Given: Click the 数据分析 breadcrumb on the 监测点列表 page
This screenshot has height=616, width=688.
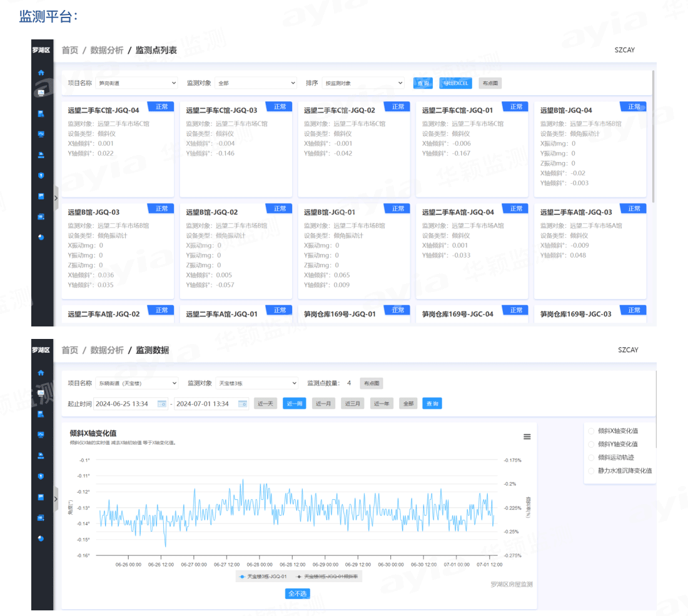Looking at the screenshot, I should [107, 50].
